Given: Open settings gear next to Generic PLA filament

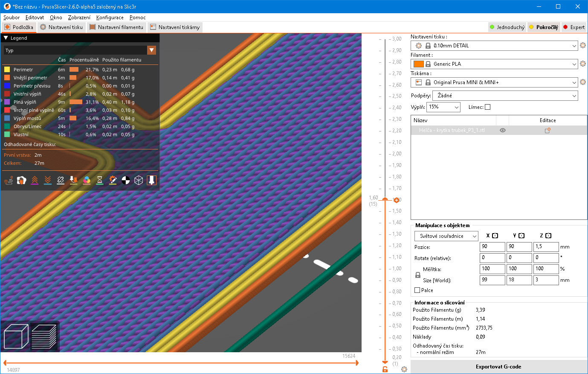Looking at the screenshot, I should click(582, 64).
